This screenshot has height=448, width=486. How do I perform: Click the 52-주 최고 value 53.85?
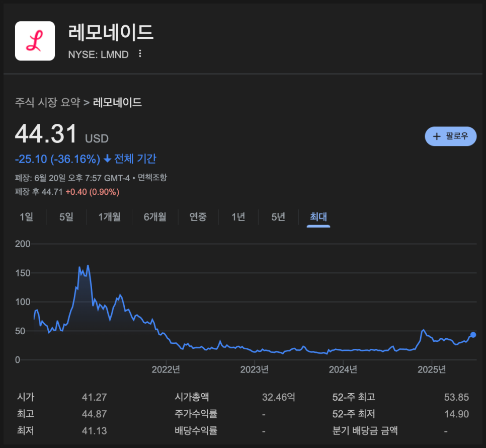tap(456, 397)
